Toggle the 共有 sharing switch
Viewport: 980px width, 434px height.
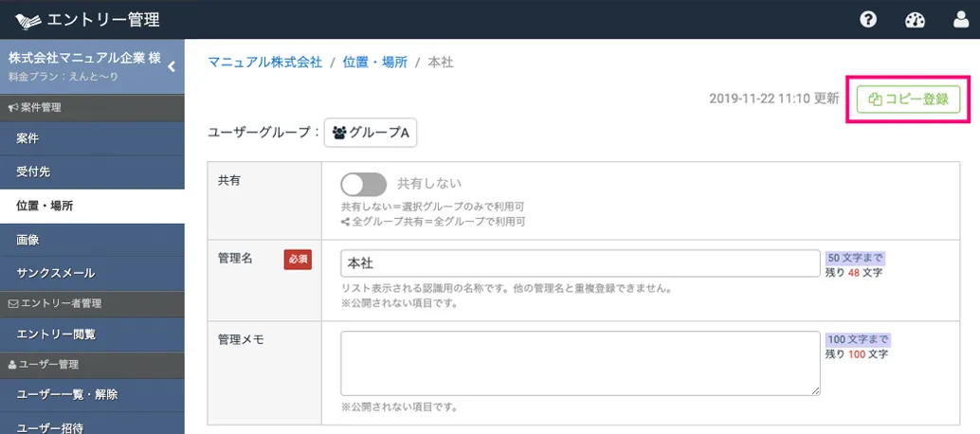364,184
